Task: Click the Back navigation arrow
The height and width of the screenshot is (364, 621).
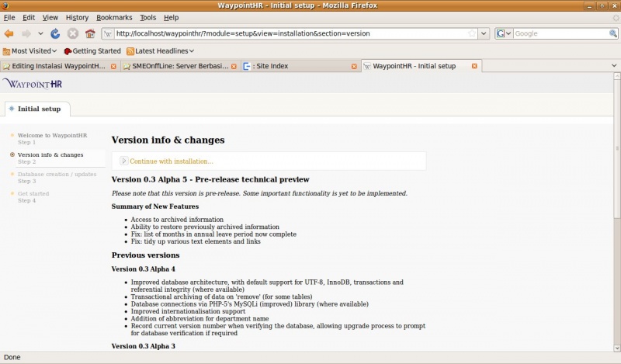Action: tap(9, 33)
